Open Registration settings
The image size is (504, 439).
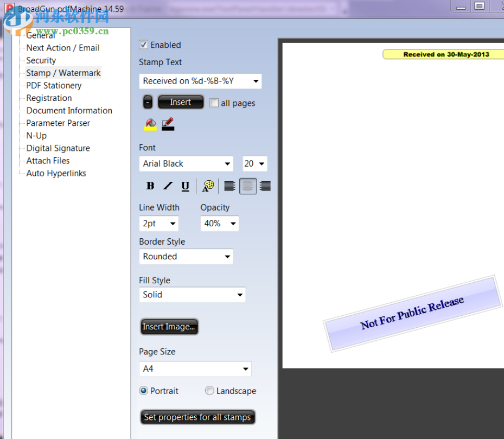(x=49, y=98)
